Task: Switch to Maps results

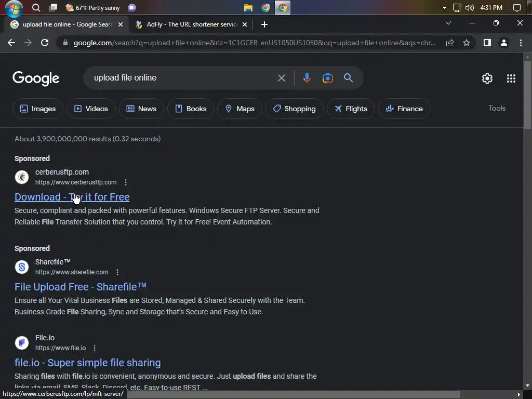Action: click(240, 109)
